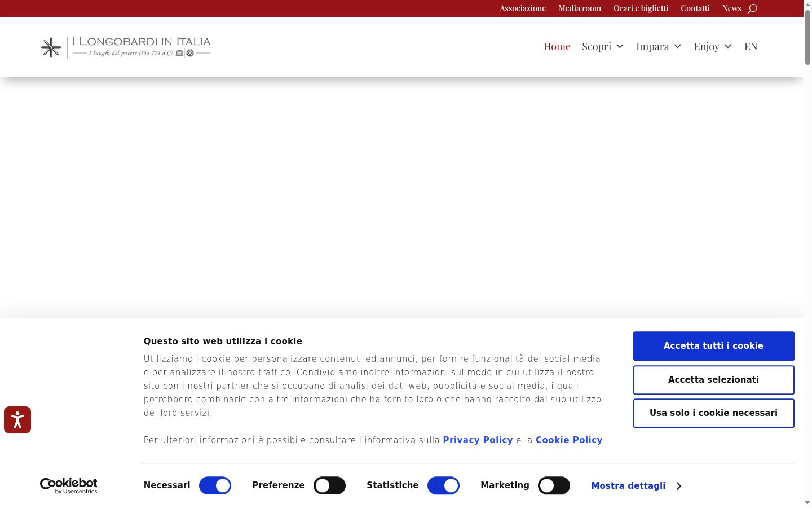Click Accetta tutti i cookie button
This screenshot has height=508, width=812.
click(713, 346)
